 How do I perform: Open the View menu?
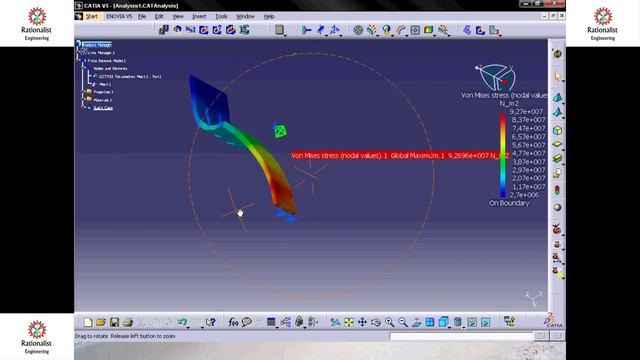pyautogui.click(x=178, y=16)
